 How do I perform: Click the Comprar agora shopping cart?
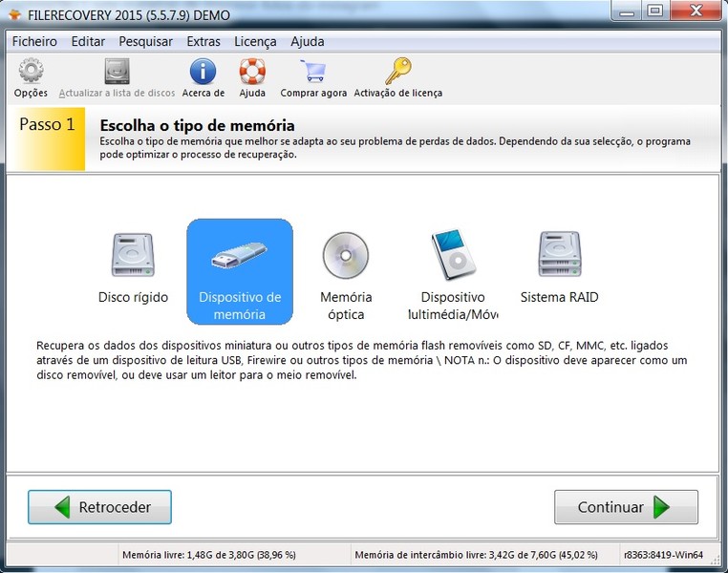click(313, 71)
